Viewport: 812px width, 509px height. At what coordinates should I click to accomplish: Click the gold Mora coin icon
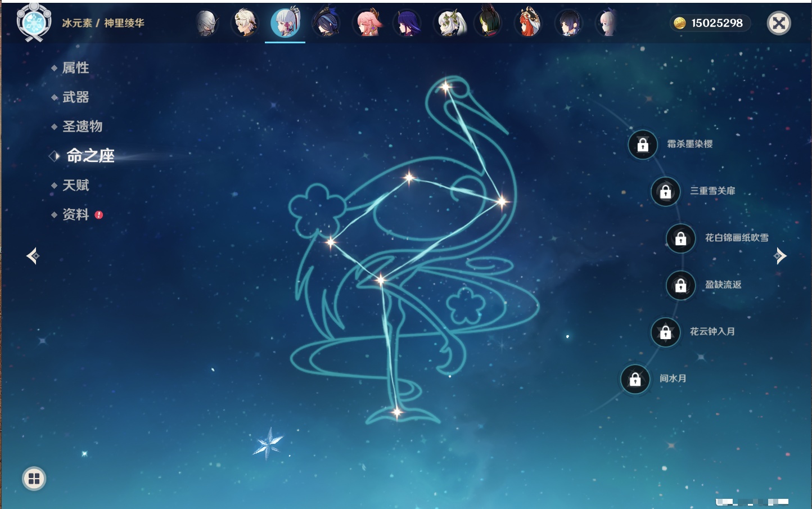[680, 23]
